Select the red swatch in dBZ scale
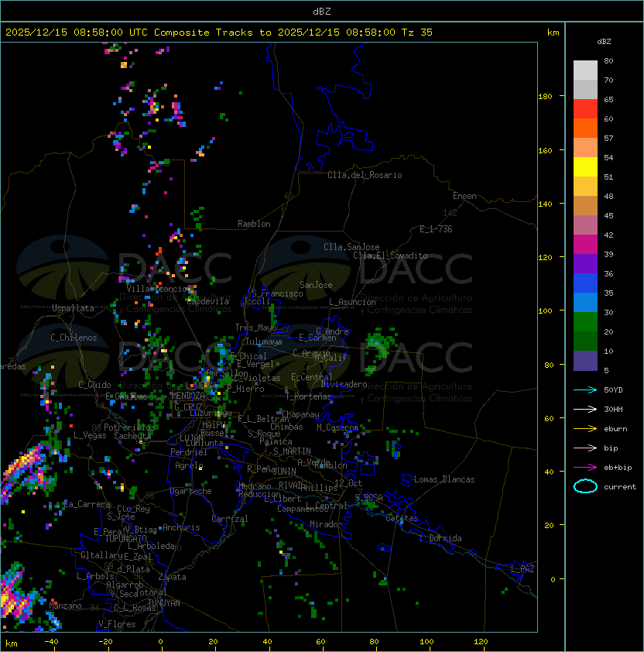Image resolution: width=644 pixels, height=652 pixels. [x=585, y=109]
